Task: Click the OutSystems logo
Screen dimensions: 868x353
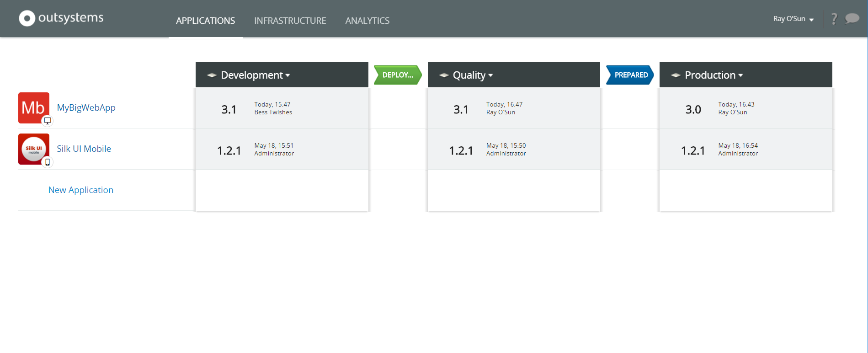Action: 61,18
